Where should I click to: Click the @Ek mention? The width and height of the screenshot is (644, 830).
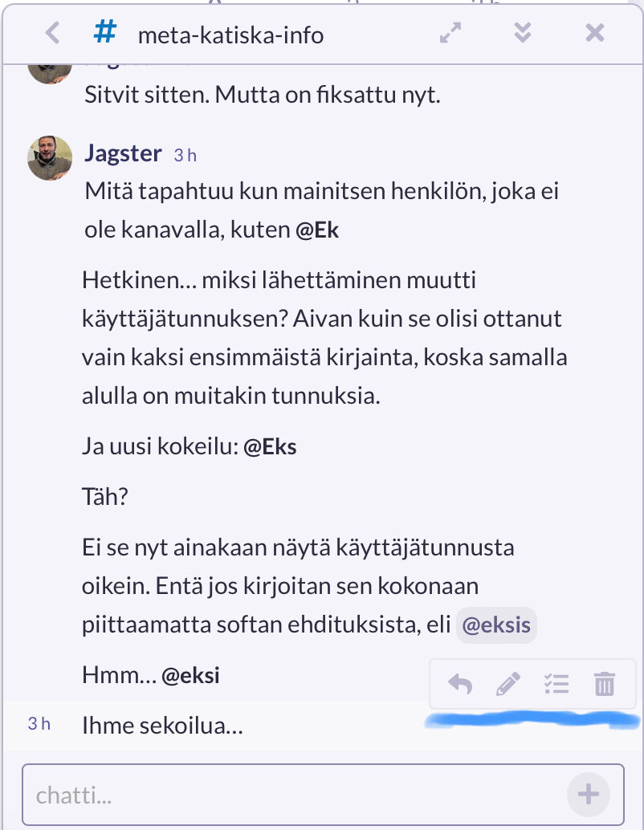click(317, 230)
